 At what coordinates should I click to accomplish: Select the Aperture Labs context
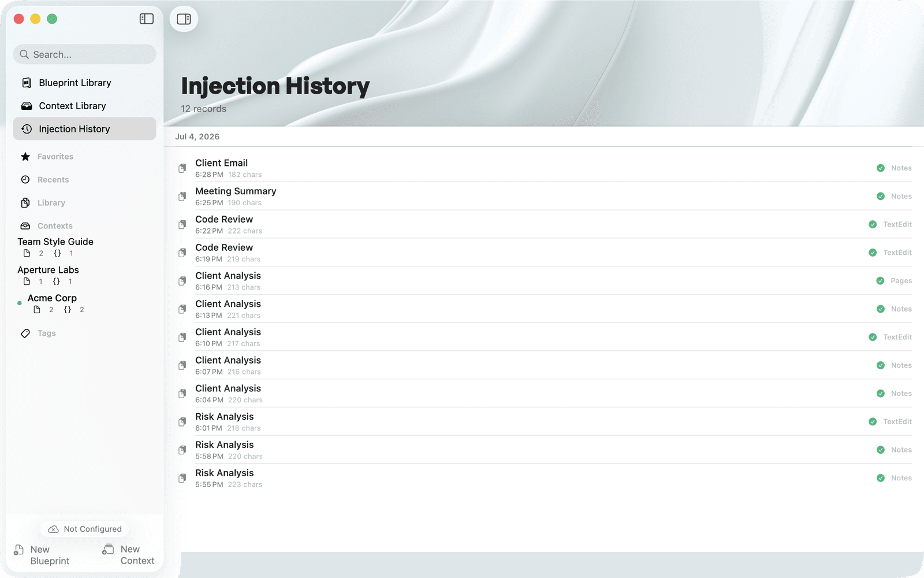click(48, 275)
